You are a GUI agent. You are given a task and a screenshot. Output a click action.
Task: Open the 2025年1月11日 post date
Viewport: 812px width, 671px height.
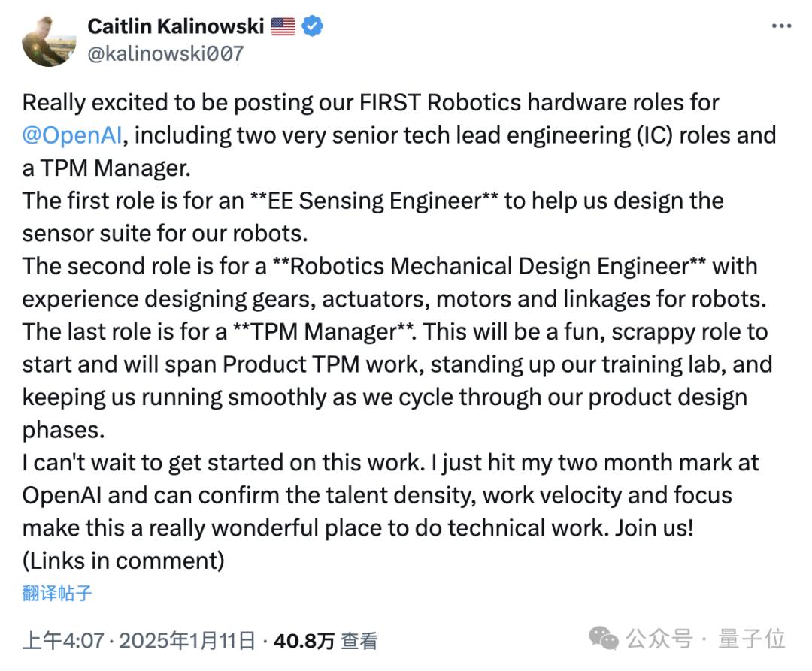(x=187, y=641)
